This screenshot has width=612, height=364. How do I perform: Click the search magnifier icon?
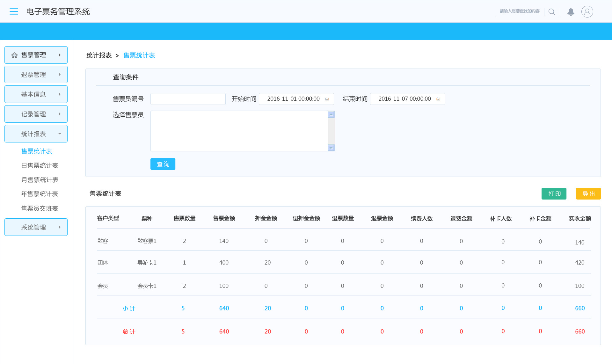(551, 11)
